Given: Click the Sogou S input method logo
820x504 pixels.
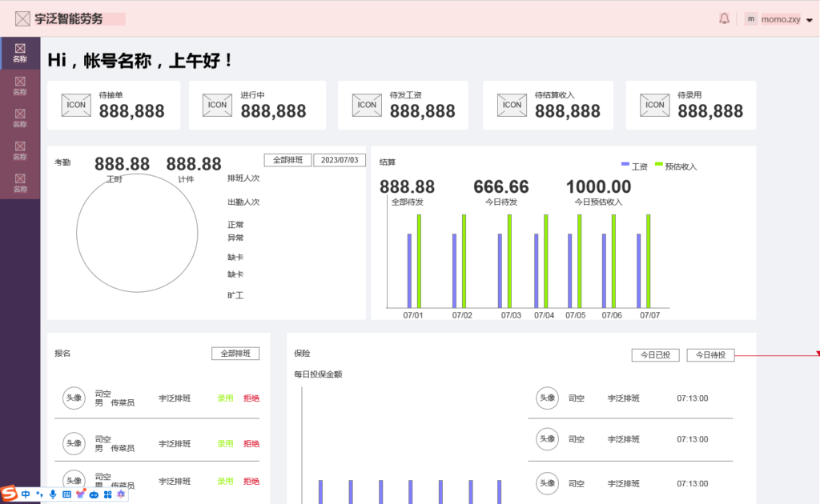Looking at the screenshot, I should tap(9, 493).
